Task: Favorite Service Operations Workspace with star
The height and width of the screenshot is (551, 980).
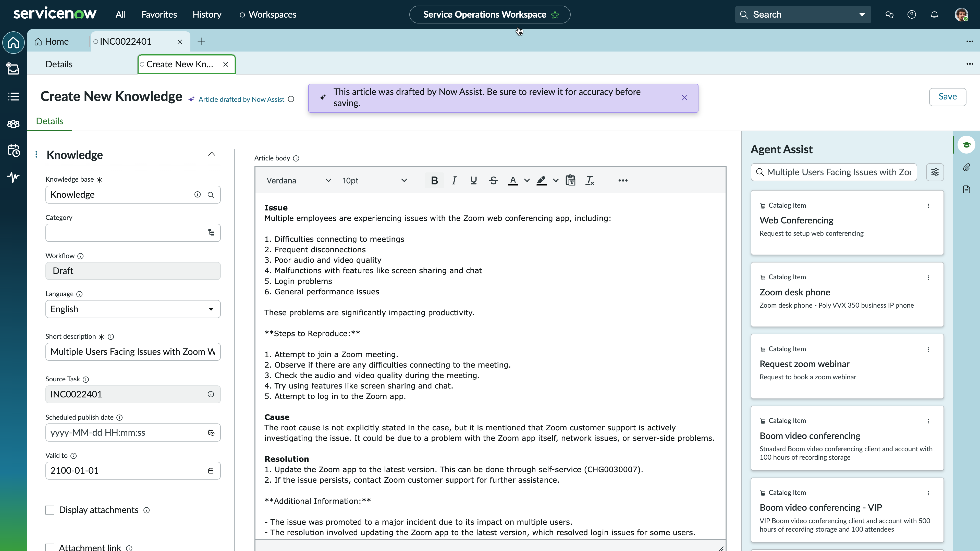Action: point(555,15)
